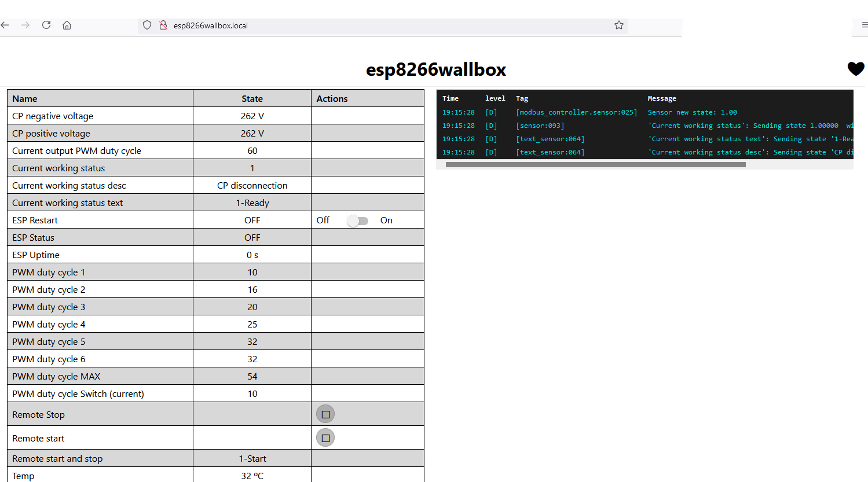
Task: Click the log Time column header
Action: tap(451, 98)
